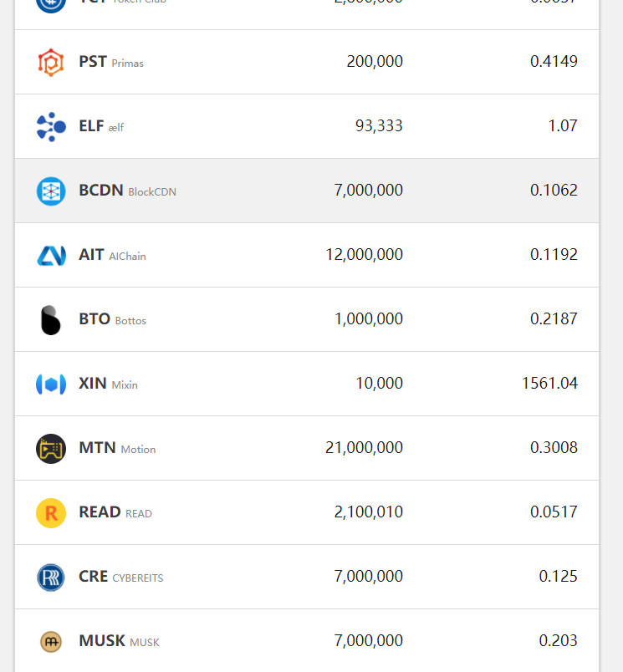
Task: Click the MTN Motion dark logo
Action: tap(51, 449)
